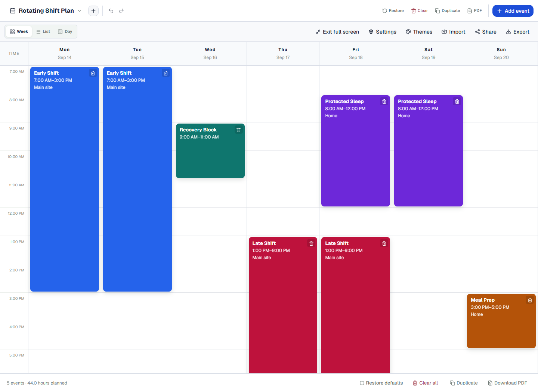Click Duplicate in the top bar

coord(448,11)
